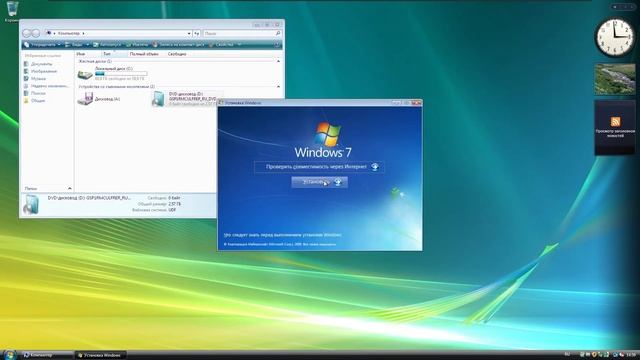This screenshot has width=640, height=360.
Task: Open Изображения in favorite links
Action: (40, 71)
